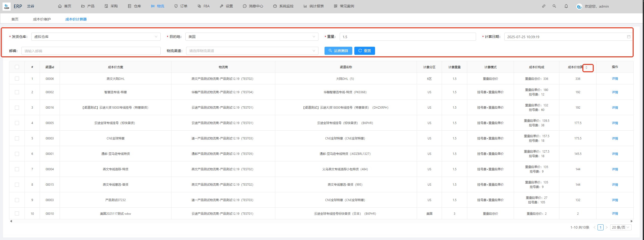
Task: Expand the 发货仓库 dropdown
Action: click(x=96, y=37)
